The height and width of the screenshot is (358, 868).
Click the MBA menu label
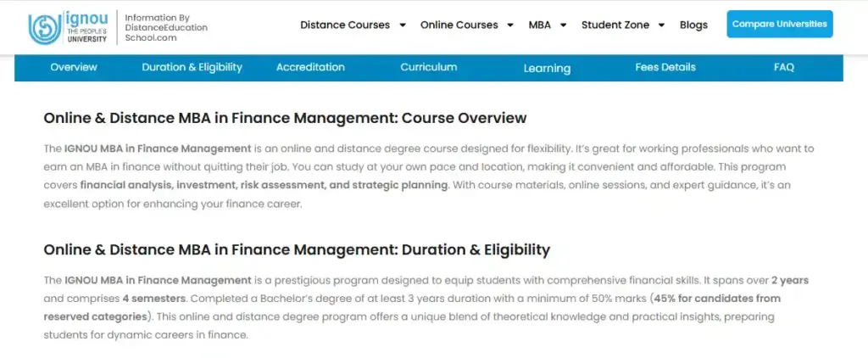539,25
